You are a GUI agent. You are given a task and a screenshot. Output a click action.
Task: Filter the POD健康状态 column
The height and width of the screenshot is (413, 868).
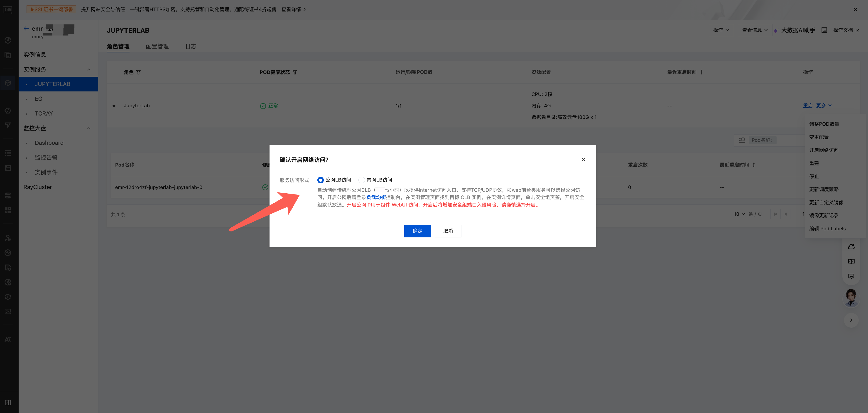(x=295, y=72)
